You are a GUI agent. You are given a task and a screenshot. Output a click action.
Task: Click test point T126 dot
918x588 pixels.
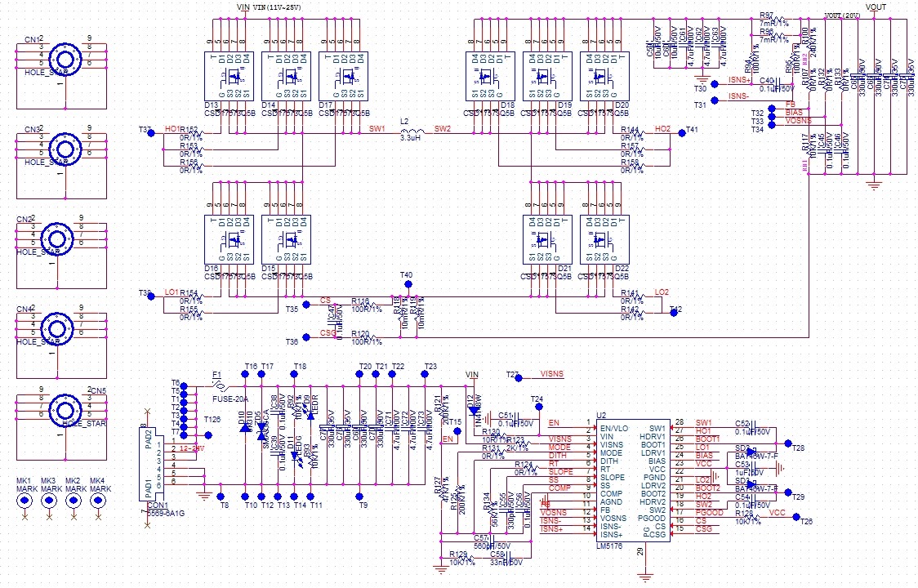pos(208,435)
